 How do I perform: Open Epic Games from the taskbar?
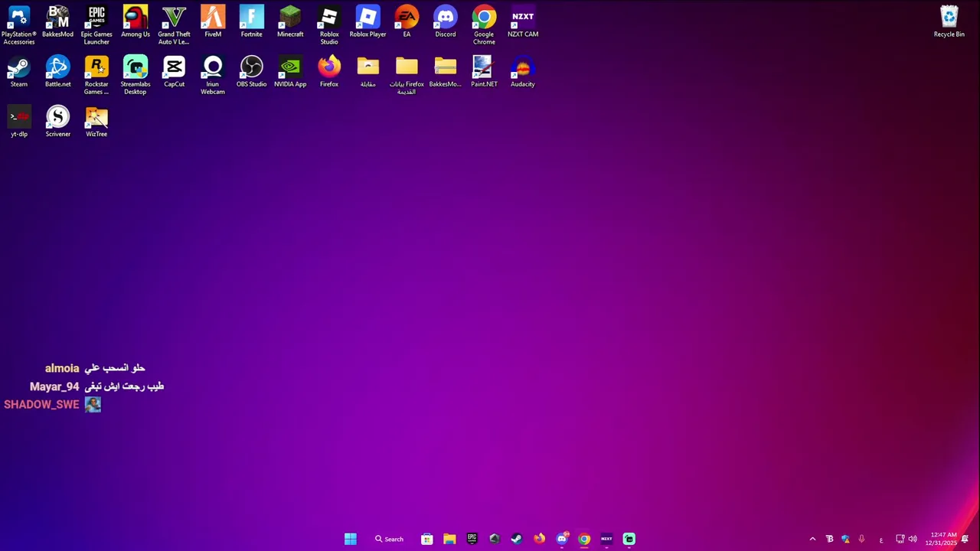coord(472,539)
